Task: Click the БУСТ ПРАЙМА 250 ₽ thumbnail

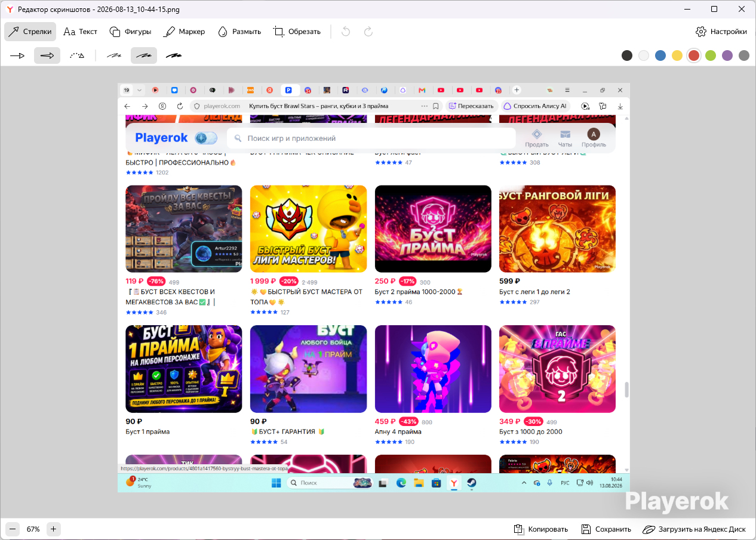Action: [433, 229]
